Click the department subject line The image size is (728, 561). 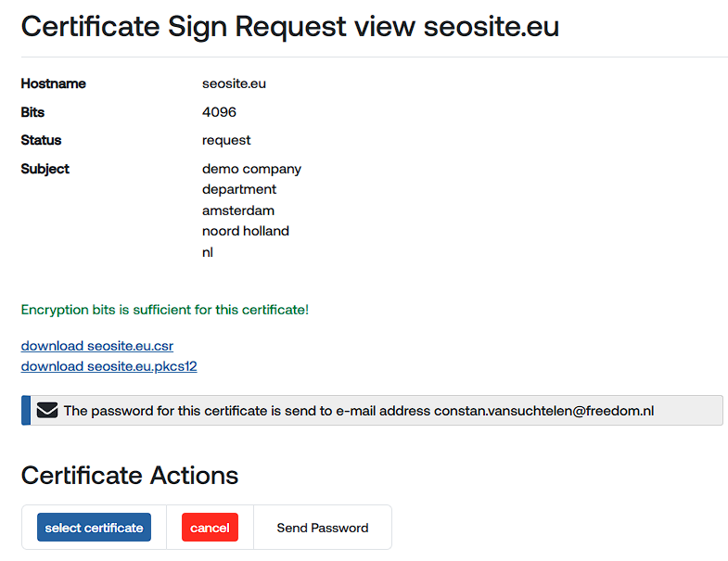point(239,189)
